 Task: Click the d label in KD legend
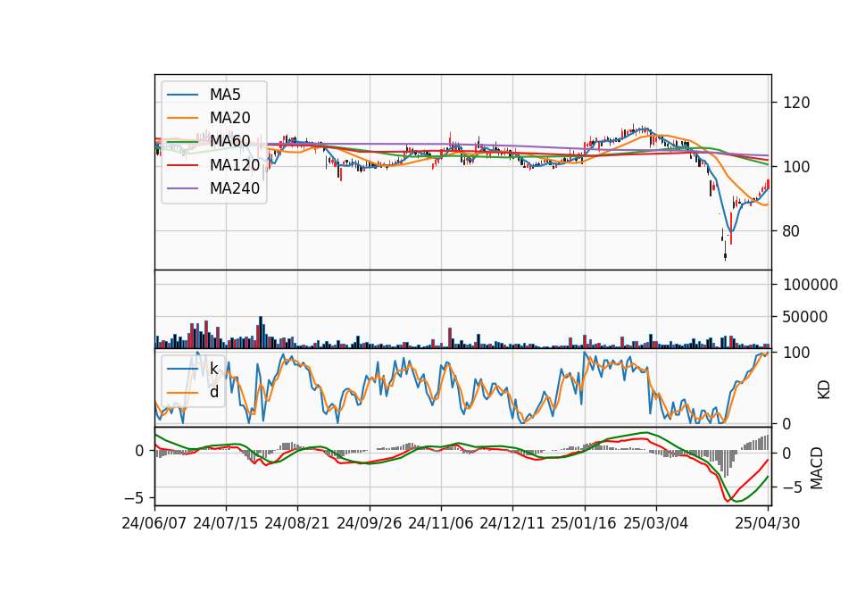(x=214, y=392)
